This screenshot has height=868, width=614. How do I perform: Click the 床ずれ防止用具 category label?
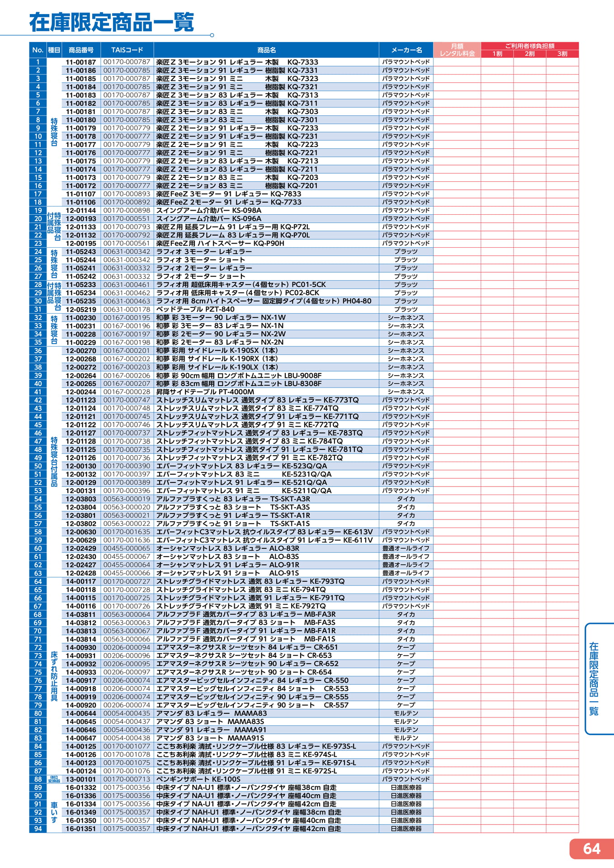coord(54,676)
